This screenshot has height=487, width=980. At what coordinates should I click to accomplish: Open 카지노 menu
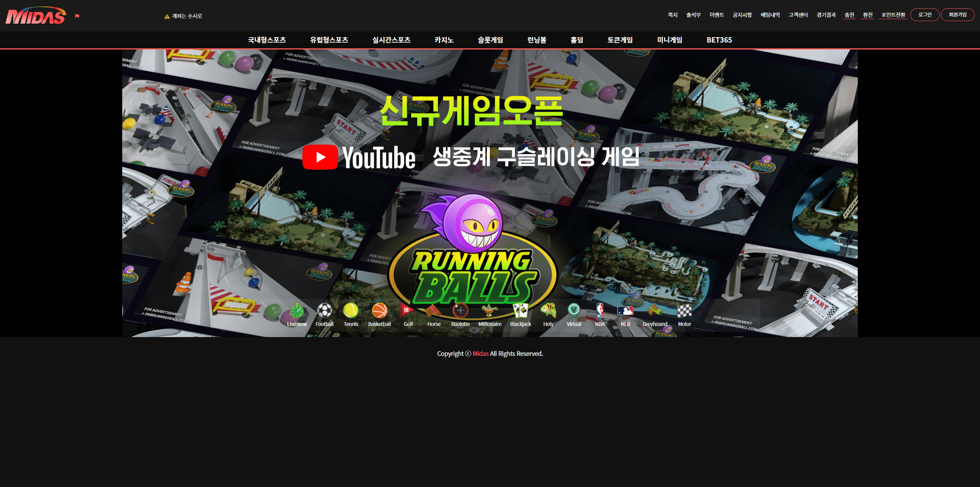444,40
